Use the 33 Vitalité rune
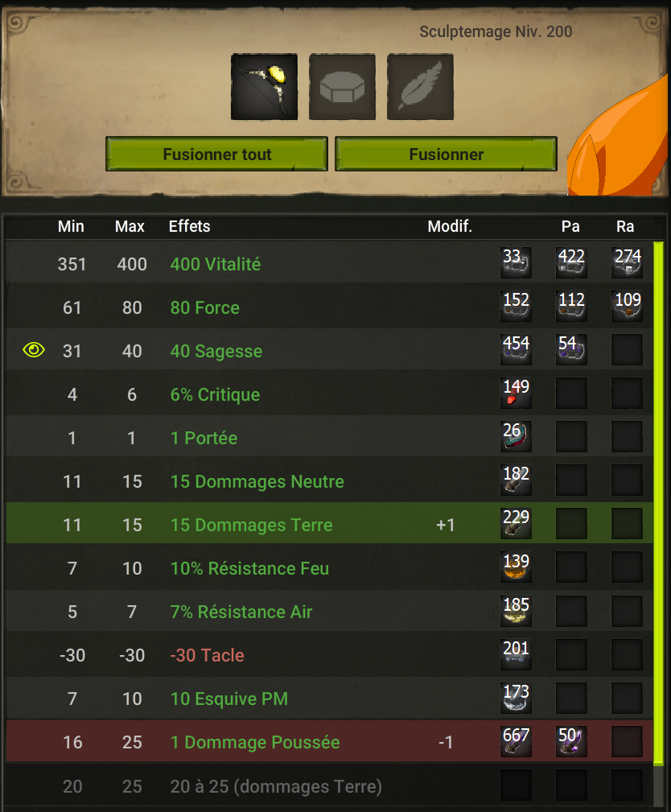Screen dimensions: 671x812 [x=516, y=262]
